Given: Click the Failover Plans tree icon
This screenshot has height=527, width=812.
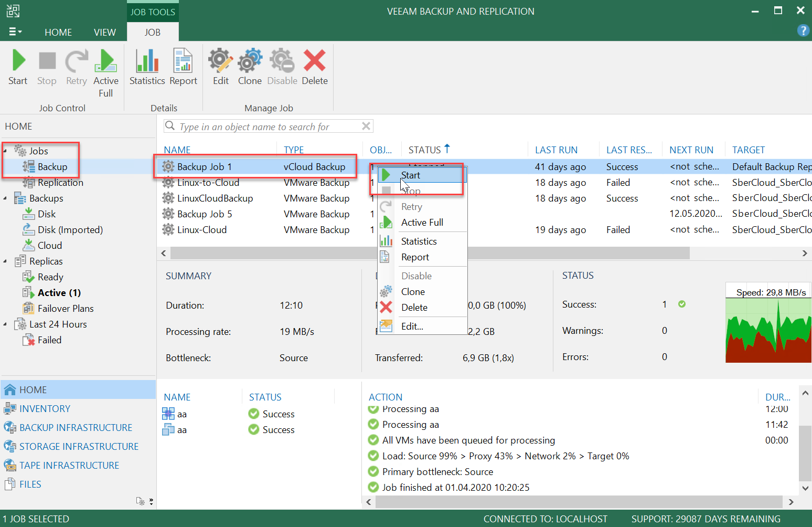Looking at the screenshot, I should tap(28, 309).
